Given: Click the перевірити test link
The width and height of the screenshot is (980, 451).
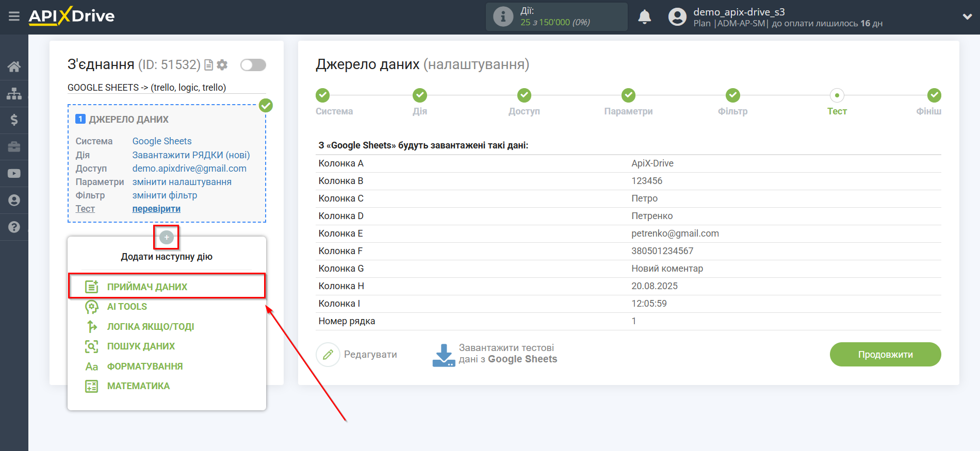Looking at the screenshot, I should click(156, 209).
